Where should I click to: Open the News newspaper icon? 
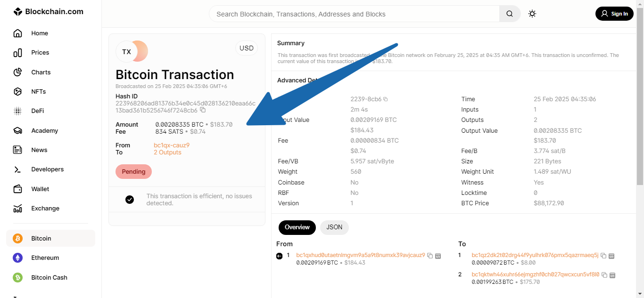coord(17,150)
